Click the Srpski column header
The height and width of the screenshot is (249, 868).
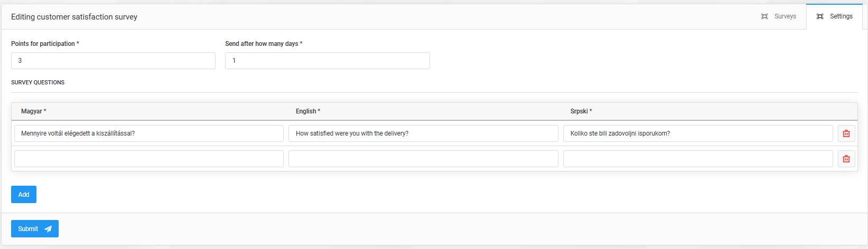pos(581,111)
